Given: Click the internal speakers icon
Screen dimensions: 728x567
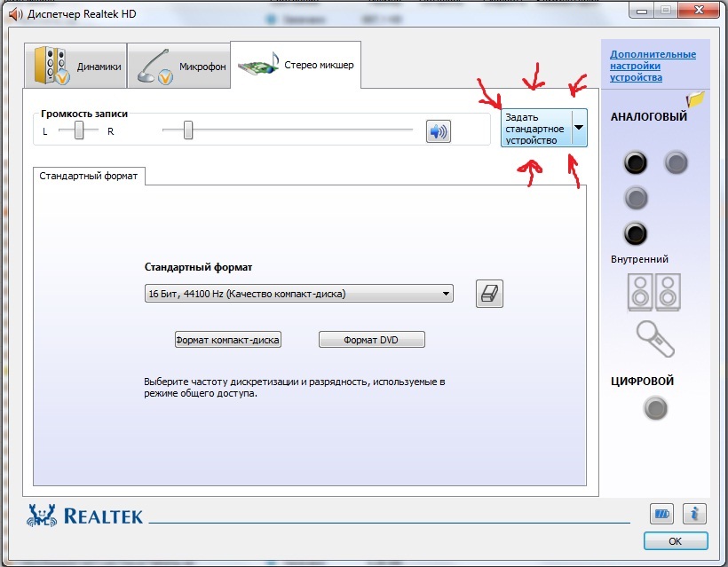Looking at the screenshot, I should click(654, 292).
